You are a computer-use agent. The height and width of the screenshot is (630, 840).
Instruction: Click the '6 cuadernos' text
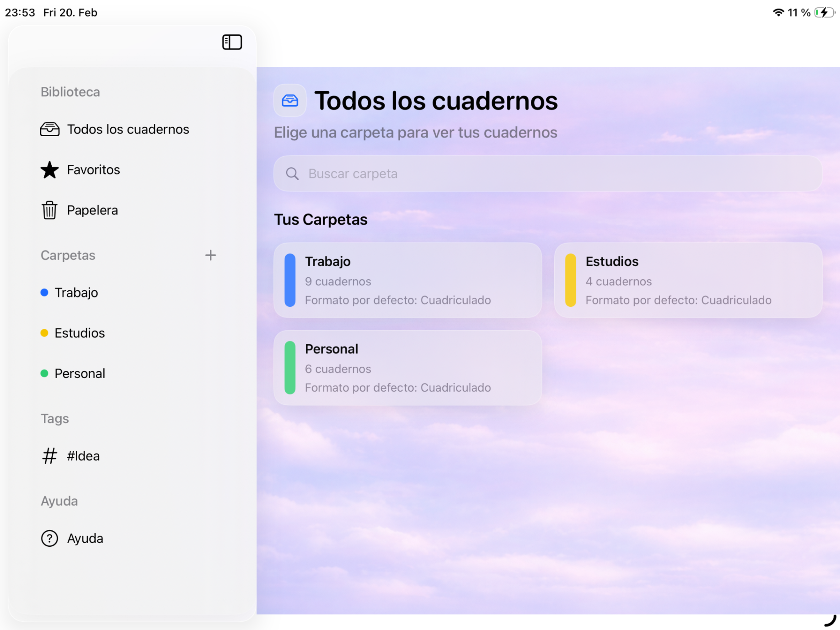tap(338, 369)
